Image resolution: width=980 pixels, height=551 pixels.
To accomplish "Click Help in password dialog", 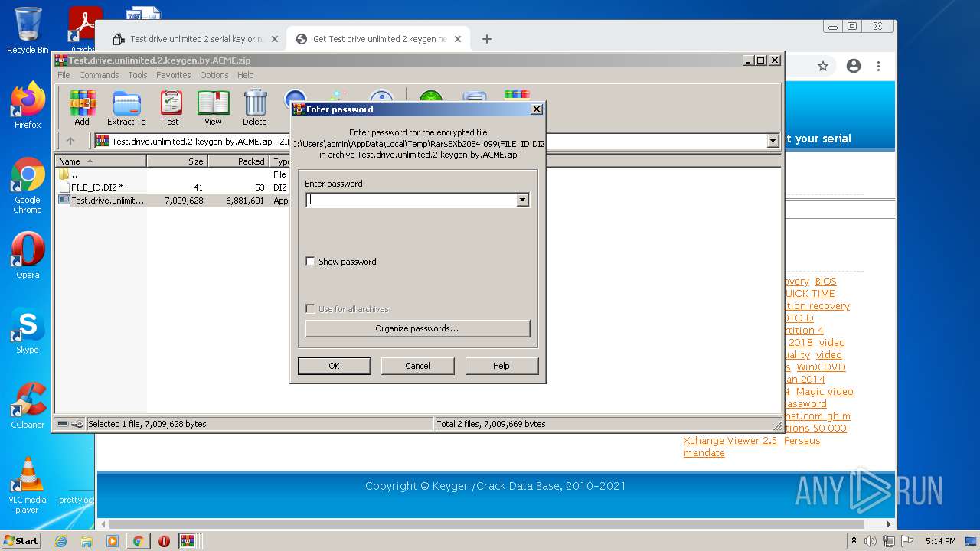I will point(501,366).
